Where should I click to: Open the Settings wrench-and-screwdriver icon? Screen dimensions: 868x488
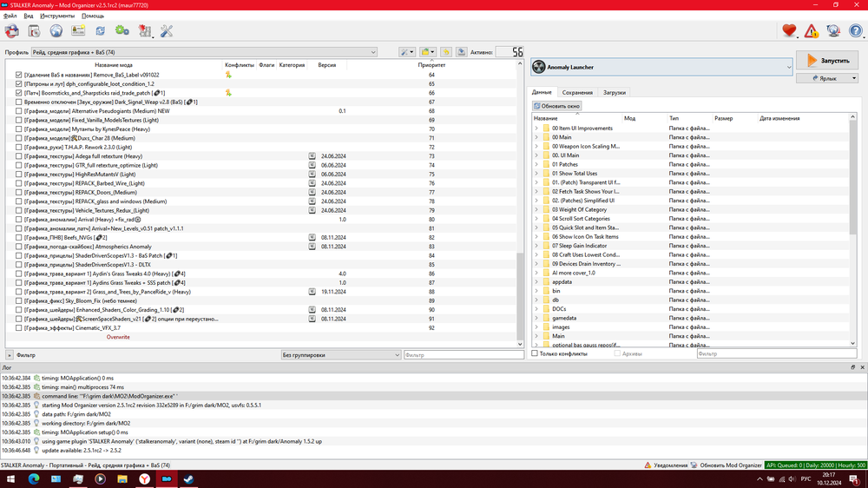(x=167, y=31)
